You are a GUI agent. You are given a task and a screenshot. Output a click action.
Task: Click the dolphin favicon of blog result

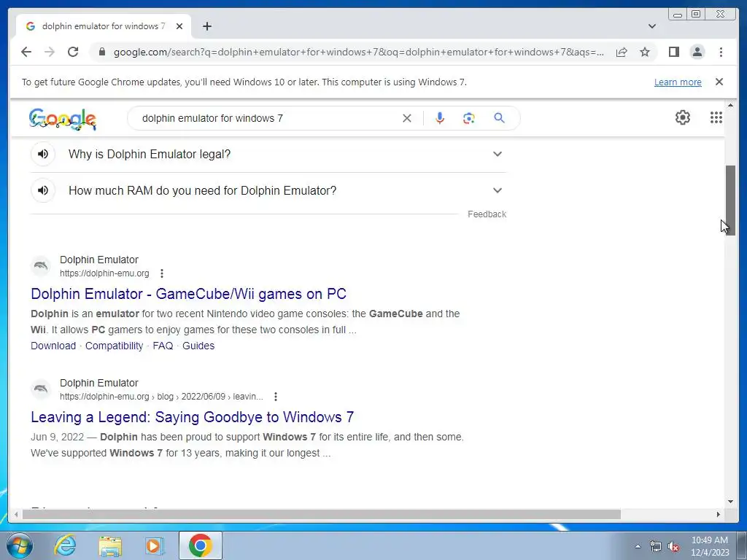pos(41,389)
